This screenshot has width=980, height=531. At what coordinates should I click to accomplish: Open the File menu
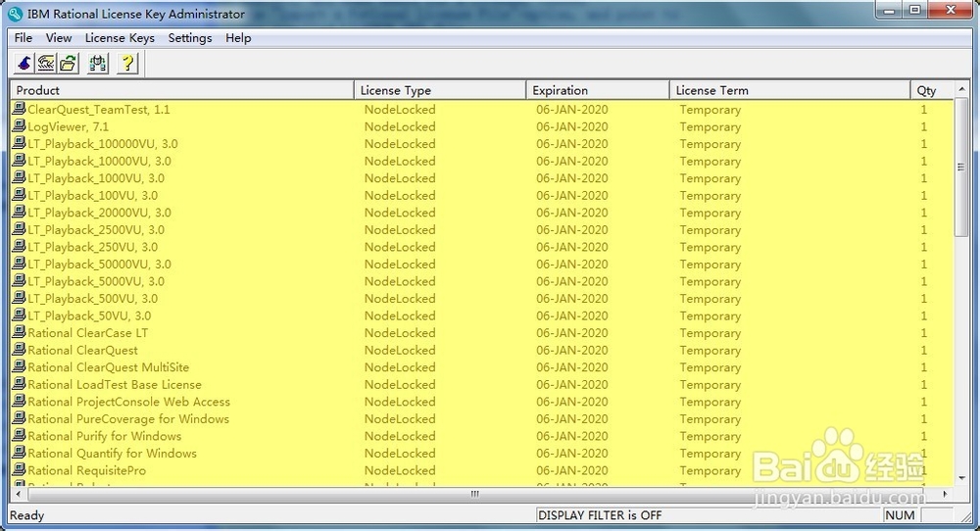(24, 37)
